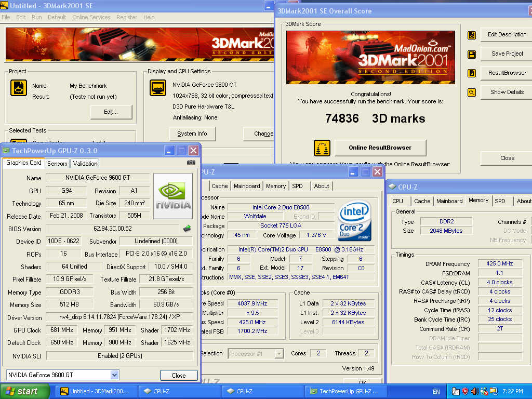Click the ResultBrowser icon
This screenshot has height=399, width=532.
(x=472, y=73)
